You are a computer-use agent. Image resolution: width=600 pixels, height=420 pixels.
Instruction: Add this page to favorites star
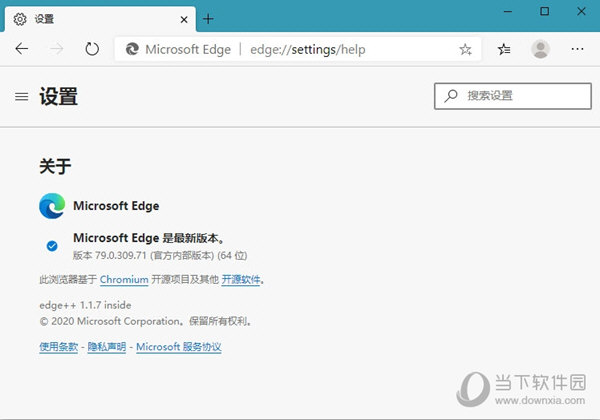click(465, 49)
